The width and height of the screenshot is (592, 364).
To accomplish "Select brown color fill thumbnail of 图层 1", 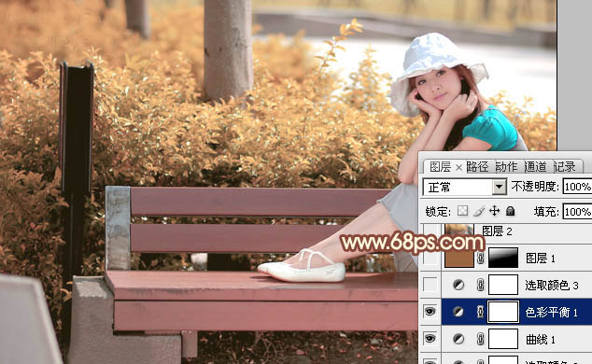I will point(459,258).
